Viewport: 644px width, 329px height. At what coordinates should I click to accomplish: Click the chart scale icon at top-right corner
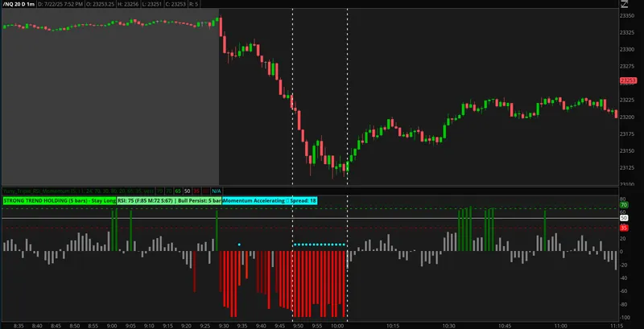tap(625, 4)
